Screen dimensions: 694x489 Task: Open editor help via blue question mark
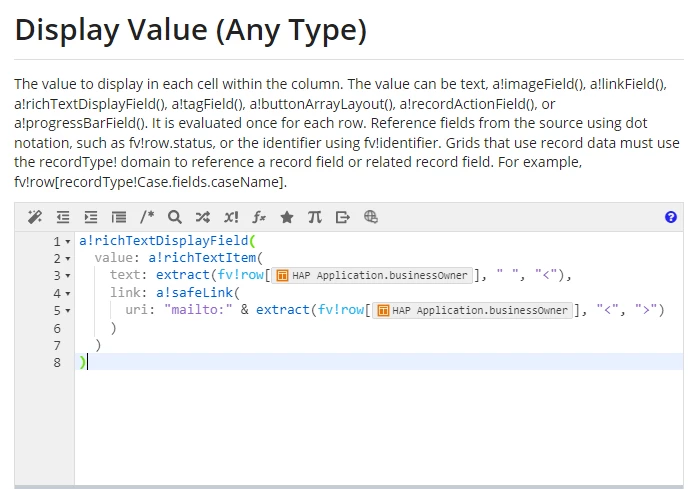click(x=671, y=217)
